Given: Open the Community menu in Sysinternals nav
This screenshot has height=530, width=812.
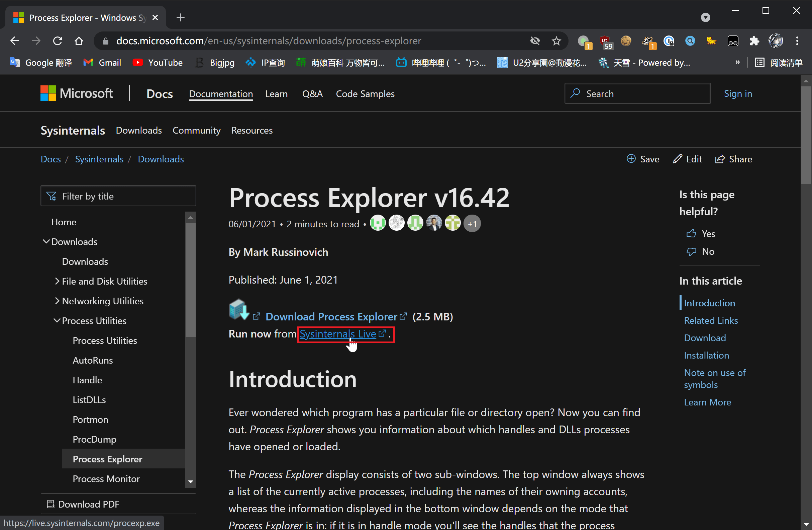Looking at the screenshot, I should pos(196,131).
